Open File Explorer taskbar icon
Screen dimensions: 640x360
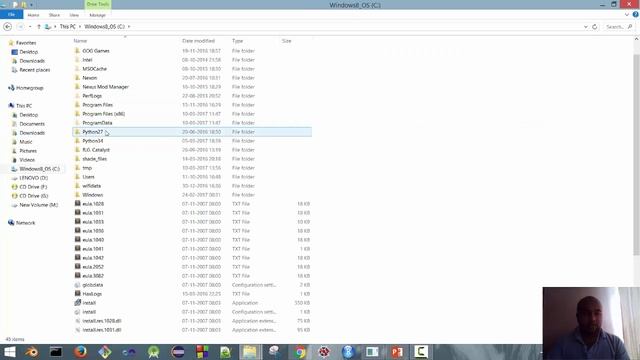click(x=250, y=352)
